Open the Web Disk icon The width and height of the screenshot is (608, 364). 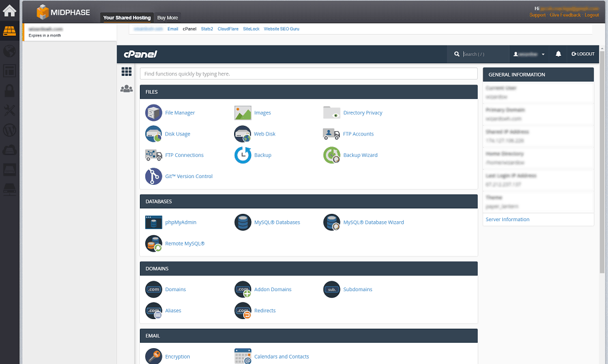coord(243,134)
